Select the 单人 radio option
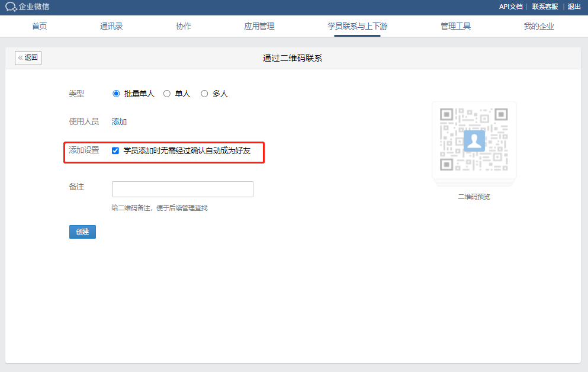Image resolution: width=588 pixels, height=372 pixels. [x=167, y=94]
